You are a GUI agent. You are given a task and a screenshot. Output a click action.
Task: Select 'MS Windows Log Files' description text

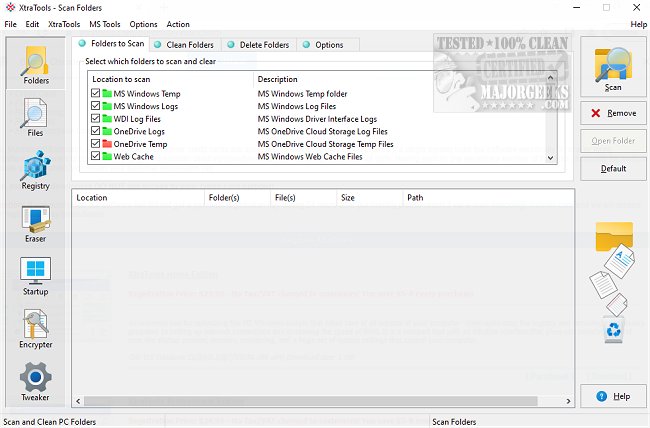[296, 106]
